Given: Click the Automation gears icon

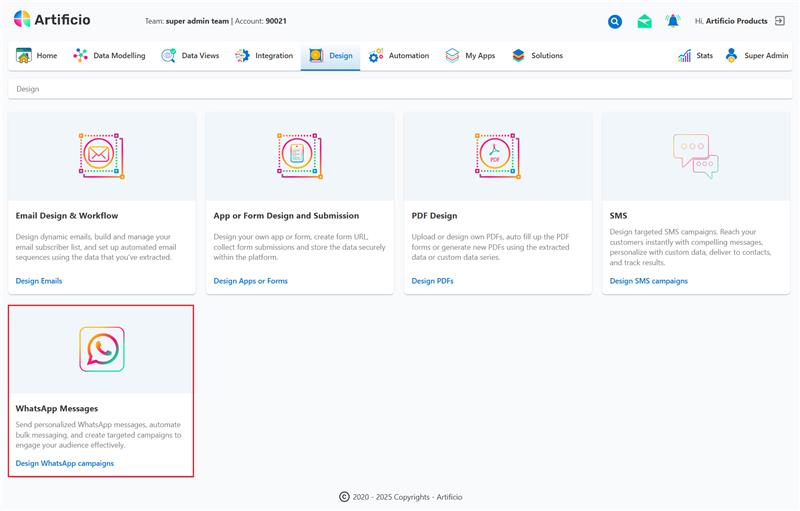Looking at the screenshot, I should coord(376,56).
